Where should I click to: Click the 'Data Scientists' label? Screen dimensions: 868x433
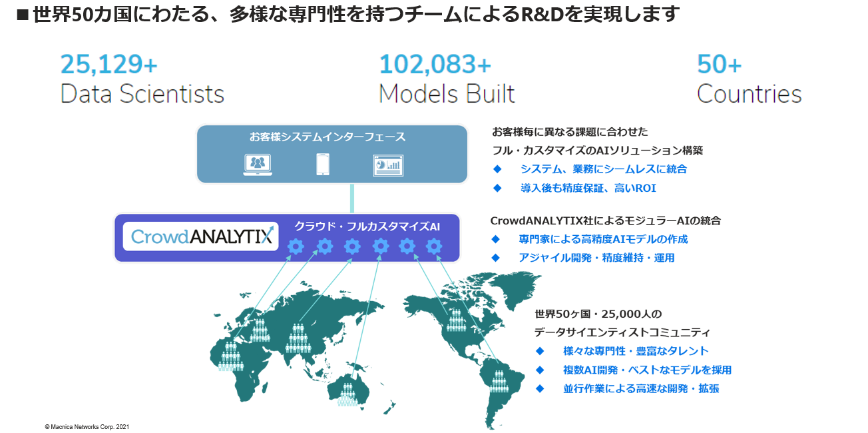(142, 94)
